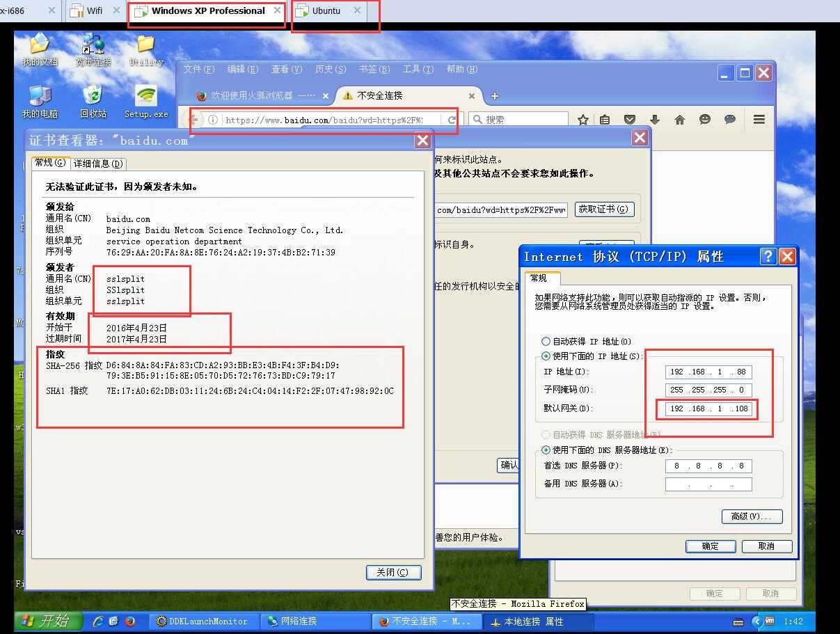Screen dimensions: 840x634
Task: Click the SHA1 指纹 fingerprint value
Action: coord(250,391)
